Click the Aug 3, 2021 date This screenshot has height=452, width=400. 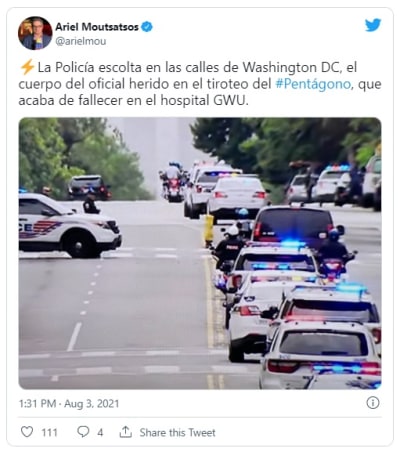(x=91, y=404)
